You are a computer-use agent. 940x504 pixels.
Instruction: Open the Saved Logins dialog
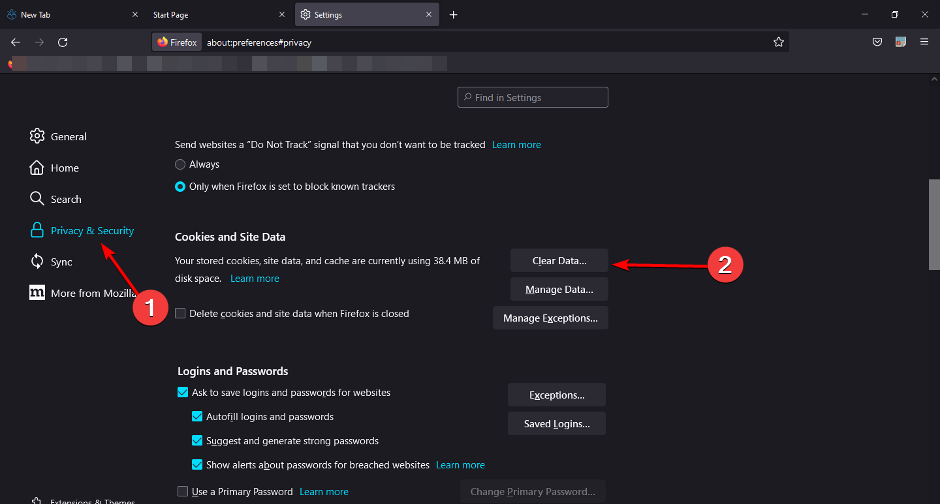(556, 423)
